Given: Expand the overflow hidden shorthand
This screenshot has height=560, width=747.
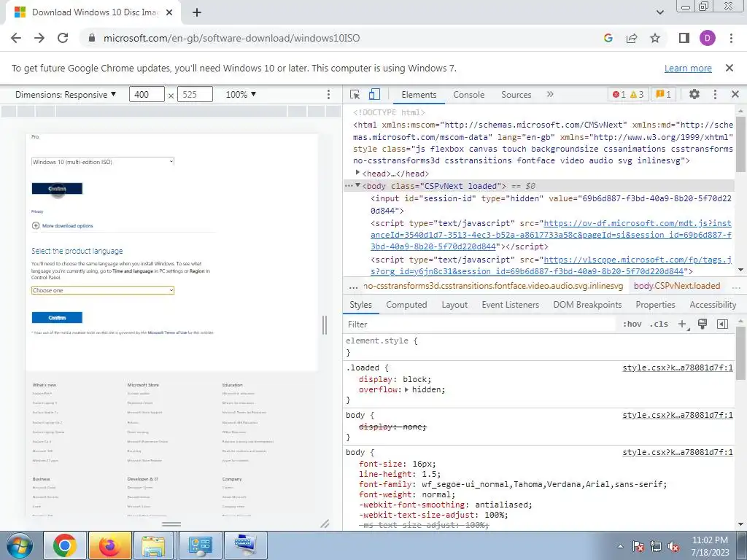Looking at the screenshot, I should (406, 389).
